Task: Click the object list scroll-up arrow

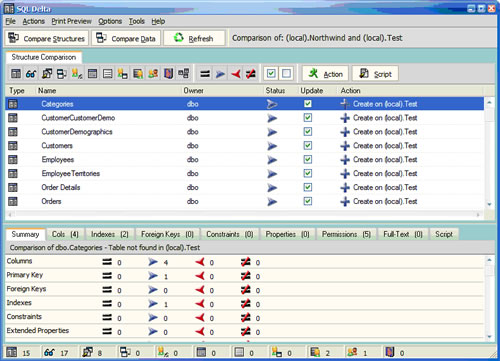Action: tap(489, 102)
